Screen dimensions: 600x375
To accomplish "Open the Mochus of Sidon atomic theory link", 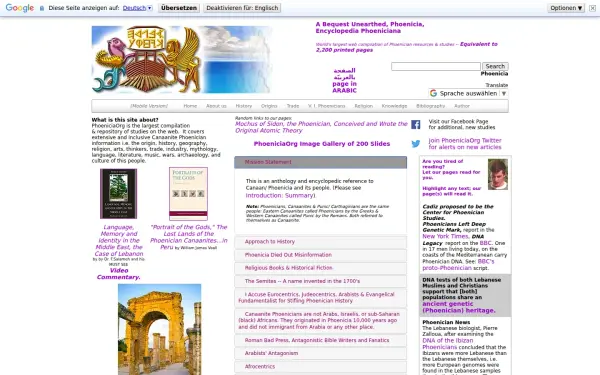I will [321, 127].
